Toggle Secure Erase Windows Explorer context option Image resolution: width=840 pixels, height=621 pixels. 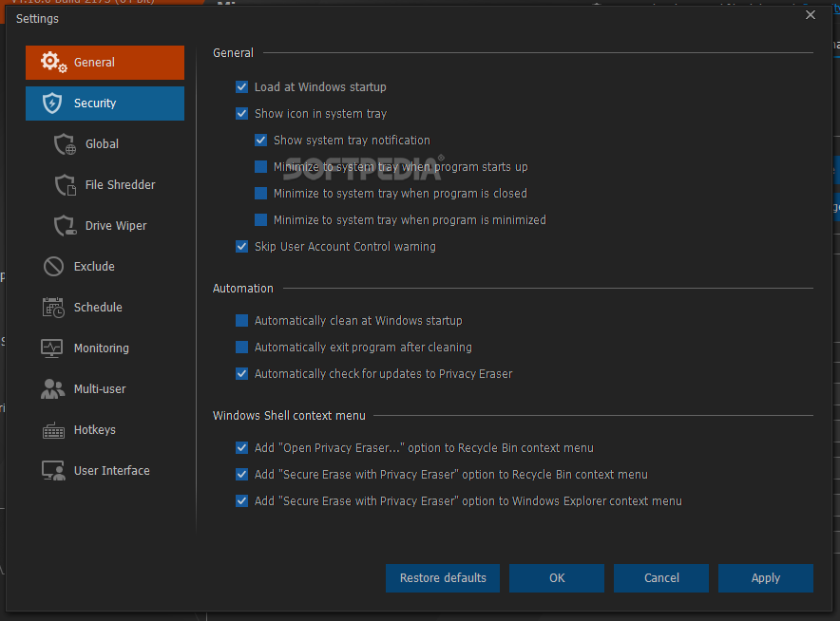click(241, 501)
